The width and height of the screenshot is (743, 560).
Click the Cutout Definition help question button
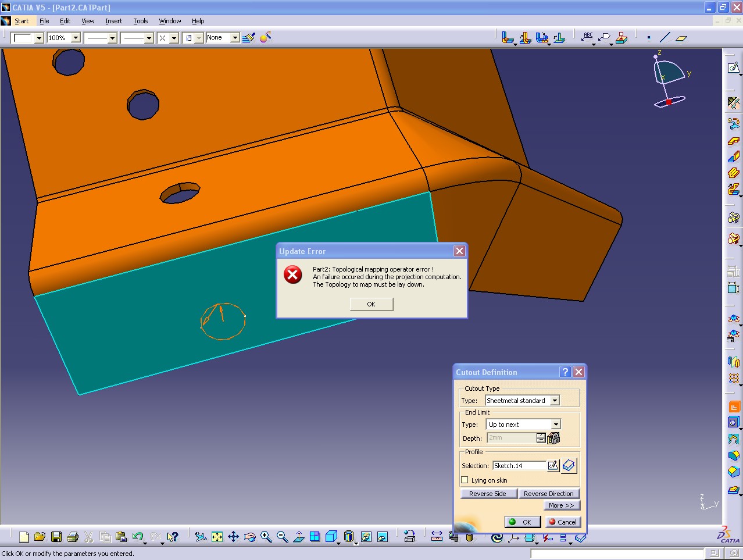tap(565, 372)
